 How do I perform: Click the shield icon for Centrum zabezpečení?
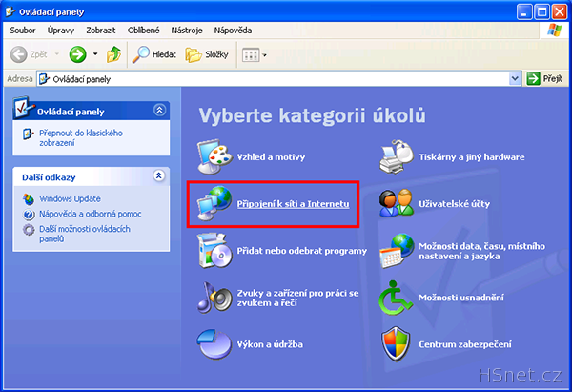click(396, 344)
